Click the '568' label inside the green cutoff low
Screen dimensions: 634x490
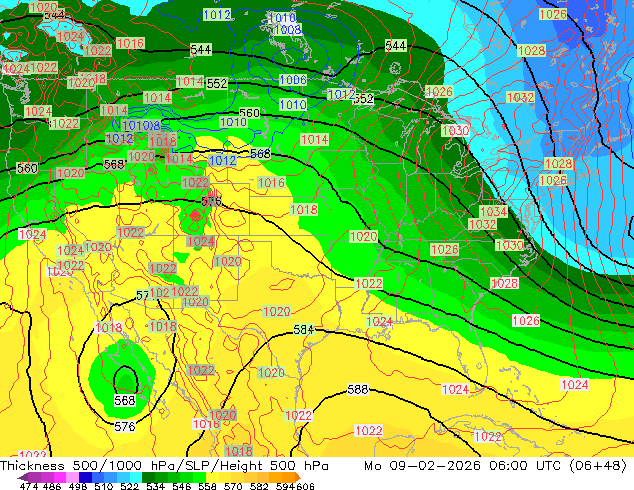click(x=125, y=400)
